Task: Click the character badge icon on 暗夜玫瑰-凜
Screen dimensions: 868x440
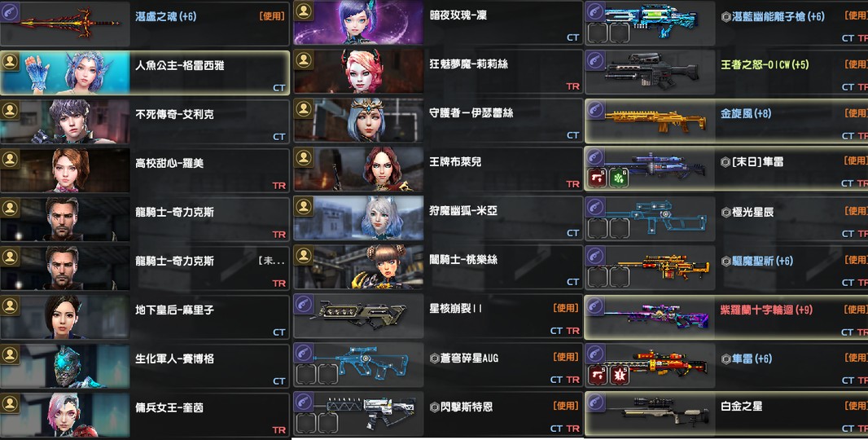Action: [304, 11]
